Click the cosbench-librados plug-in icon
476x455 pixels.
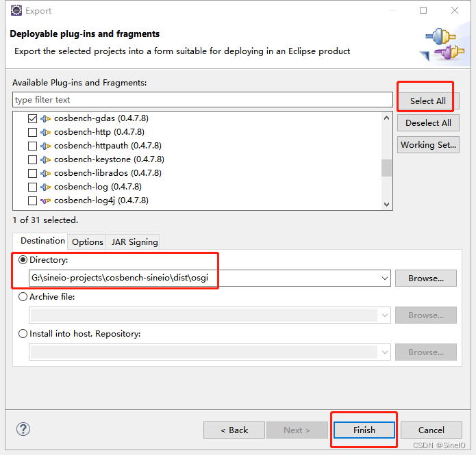coord(46,173)
